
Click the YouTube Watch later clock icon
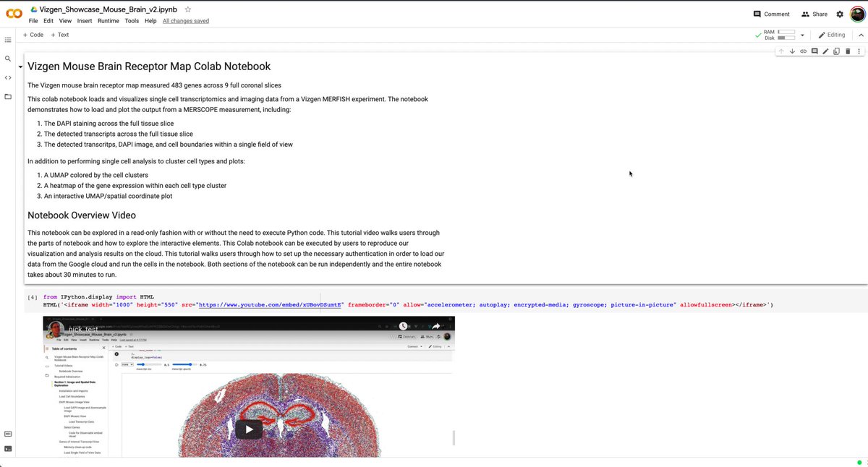(403, 326)
